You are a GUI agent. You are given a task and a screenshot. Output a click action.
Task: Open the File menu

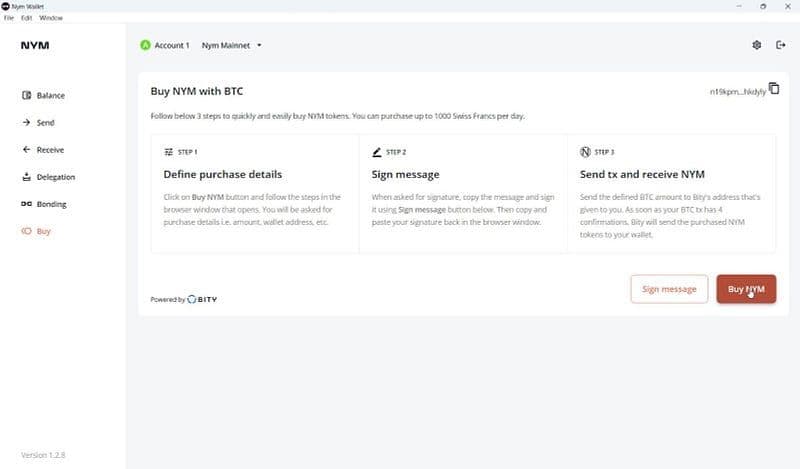pos(9,18)
